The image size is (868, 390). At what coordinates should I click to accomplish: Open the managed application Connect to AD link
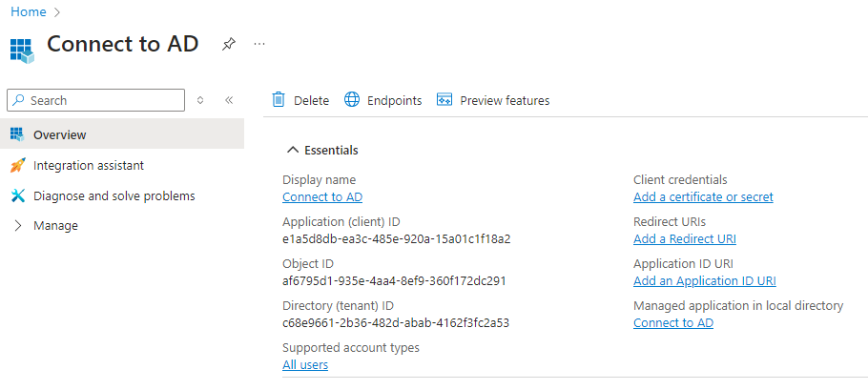pyautogui.click(x=673, y=322)
